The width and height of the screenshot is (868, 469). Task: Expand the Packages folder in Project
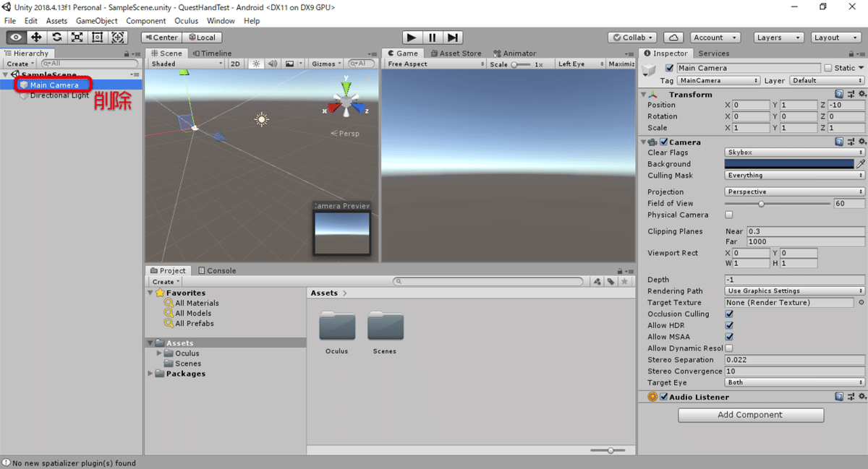pyautogui.click(x=150, y=374)
